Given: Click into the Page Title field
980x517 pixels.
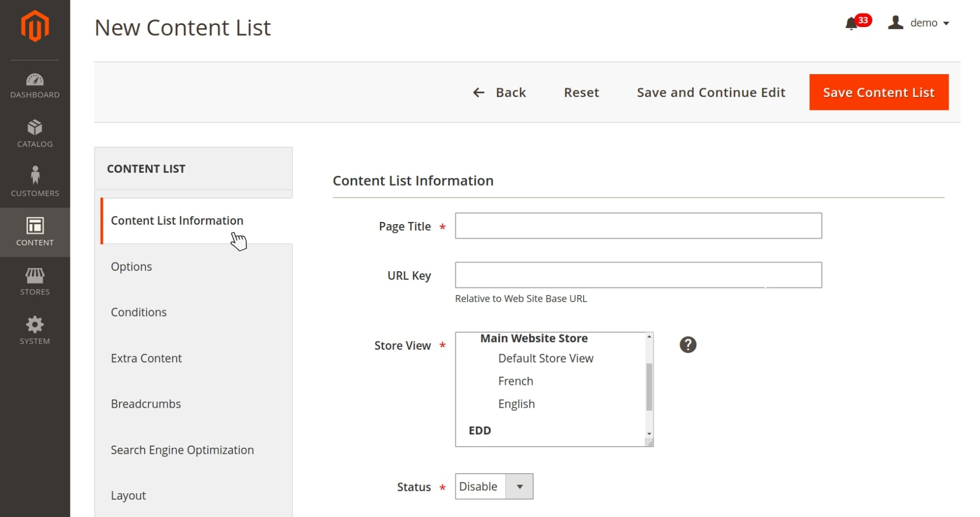Looking at the screenshot, I should click(638, 226).
